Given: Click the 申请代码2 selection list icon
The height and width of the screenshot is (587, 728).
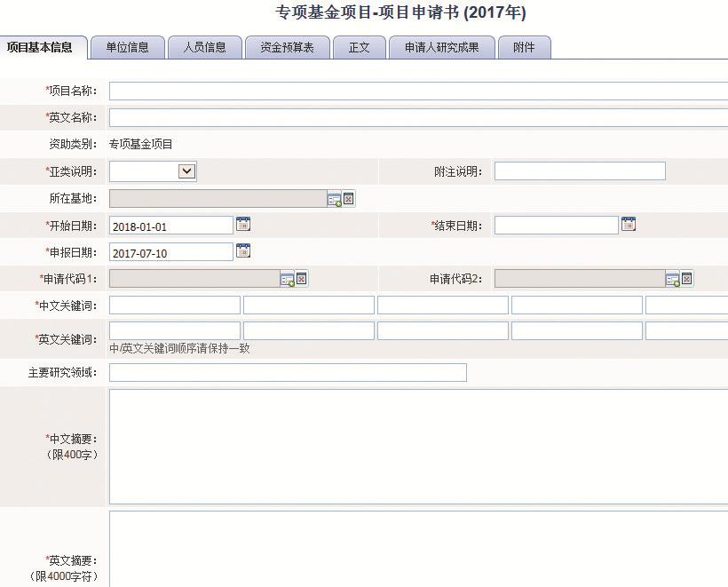Looking at the screenshot, I should tap(673, 279).
